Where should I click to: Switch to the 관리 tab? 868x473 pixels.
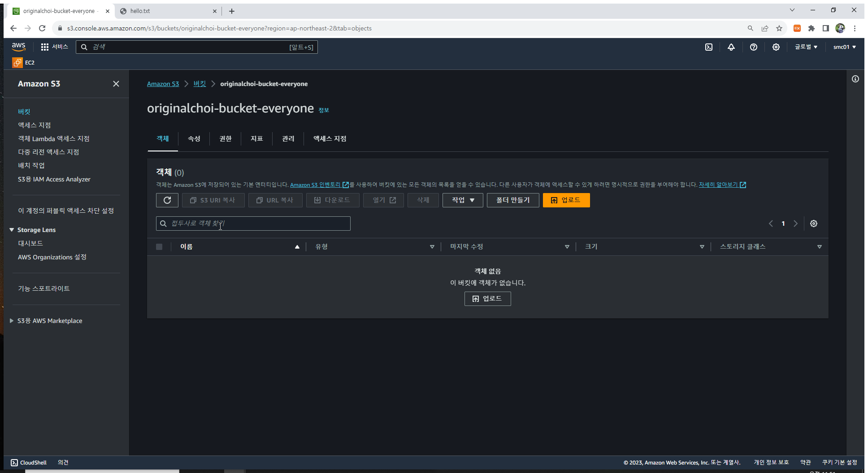tap(288, 139)
